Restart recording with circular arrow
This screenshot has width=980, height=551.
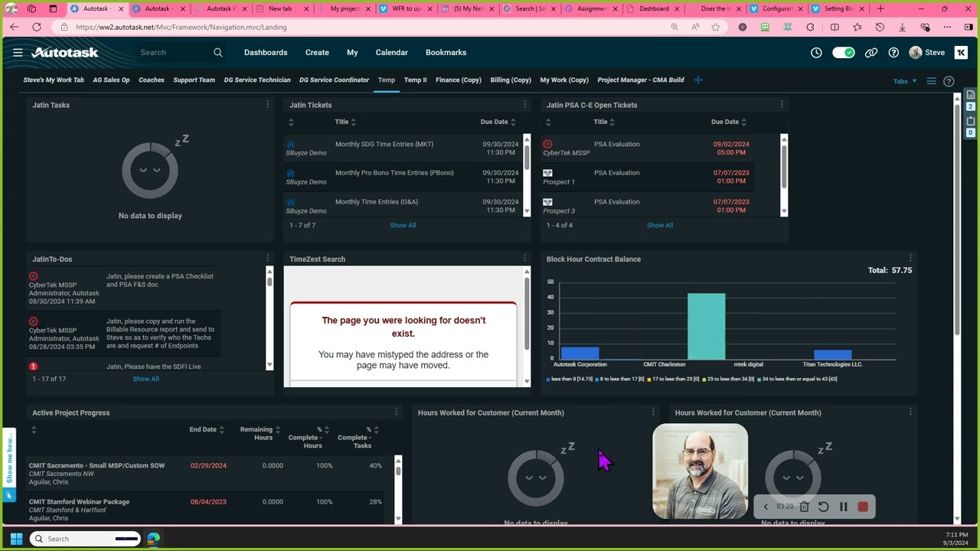[x=823, y=507]
